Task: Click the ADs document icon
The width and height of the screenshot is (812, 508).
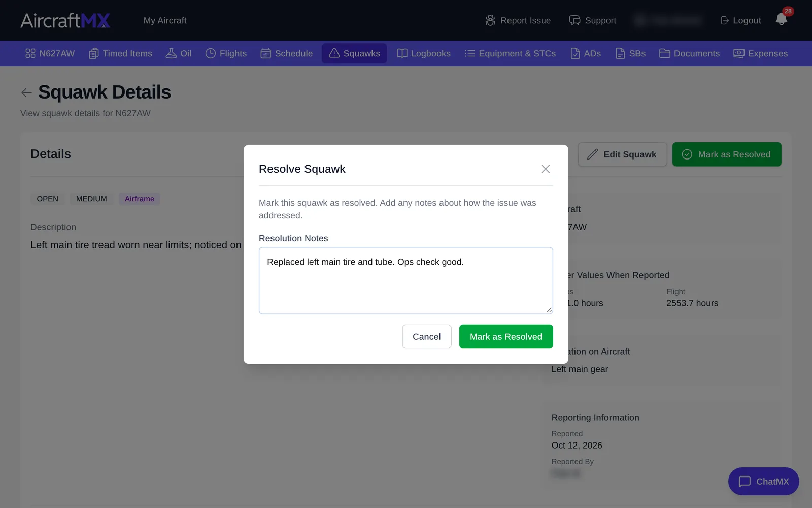Action: tap(575, 53)
